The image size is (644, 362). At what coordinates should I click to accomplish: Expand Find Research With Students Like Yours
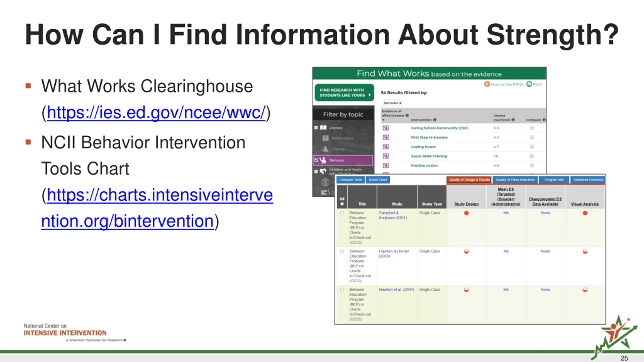(x=344, y=93)
